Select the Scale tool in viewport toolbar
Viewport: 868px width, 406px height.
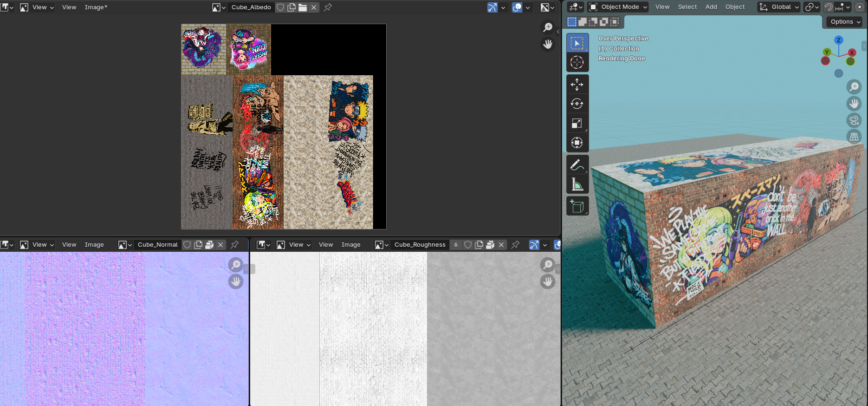coord(577,123)
